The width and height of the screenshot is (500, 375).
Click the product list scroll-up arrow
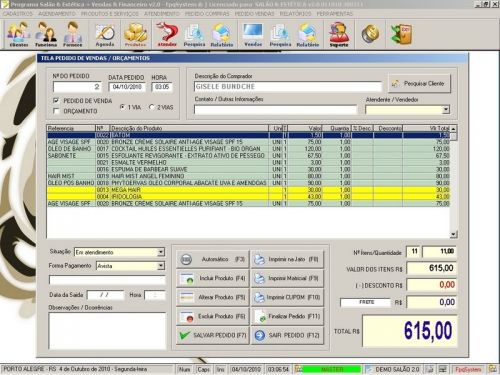[453, 129]
